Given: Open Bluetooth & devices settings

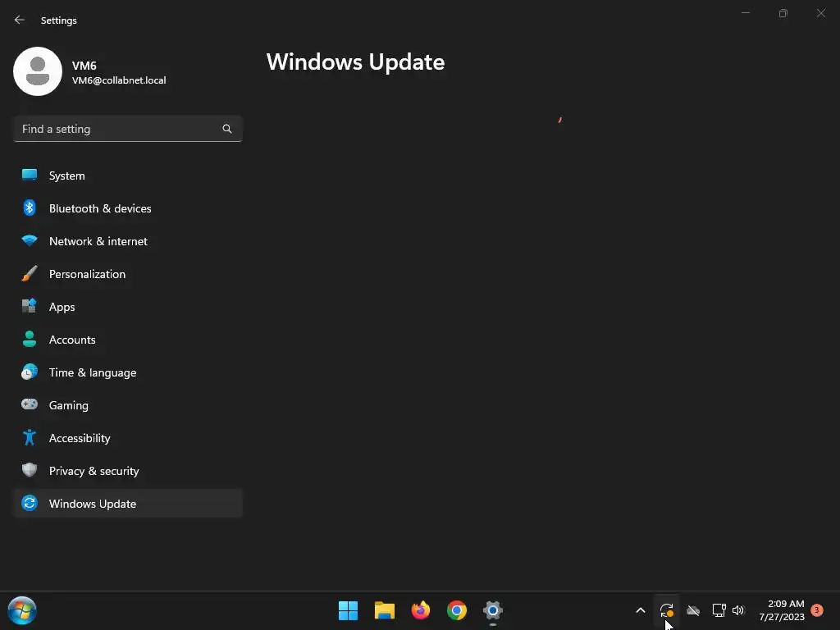Looking at the screenshot, I should point(127,208).
